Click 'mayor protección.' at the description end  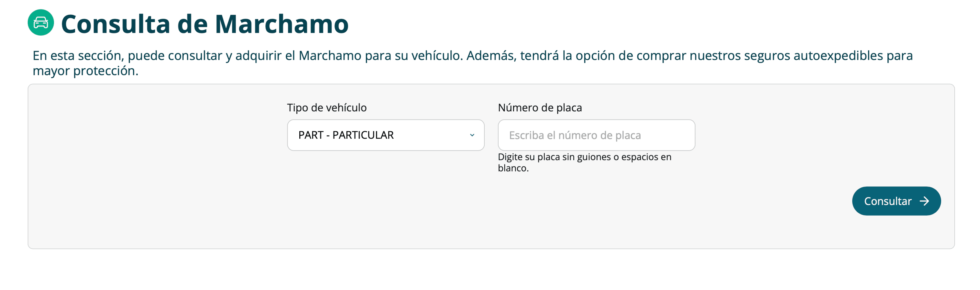tap(85, 71)
